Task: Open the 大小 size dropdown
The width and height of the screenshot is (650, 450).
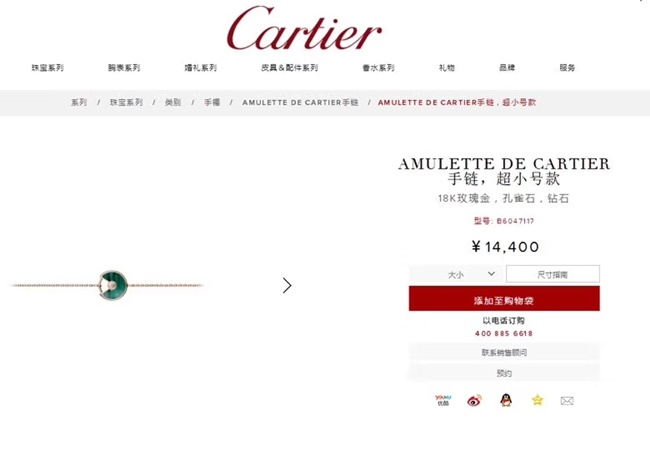Action: (x=456, y=274)
